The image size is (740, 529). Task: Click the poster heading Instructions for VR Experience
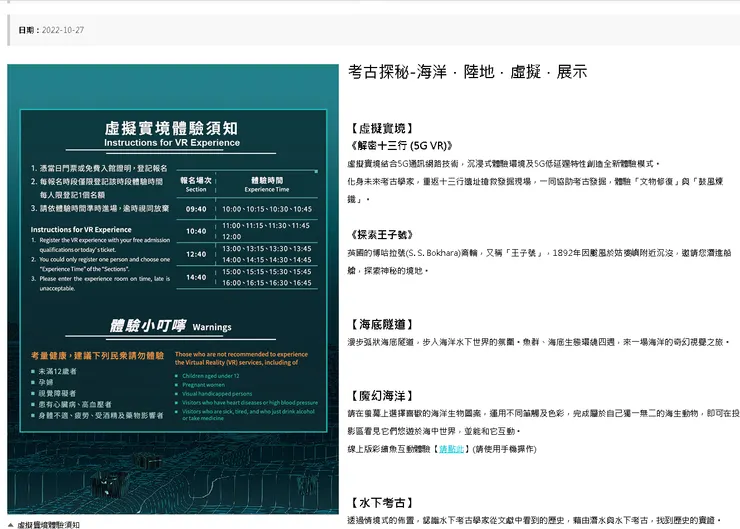[x=172, y=143]
